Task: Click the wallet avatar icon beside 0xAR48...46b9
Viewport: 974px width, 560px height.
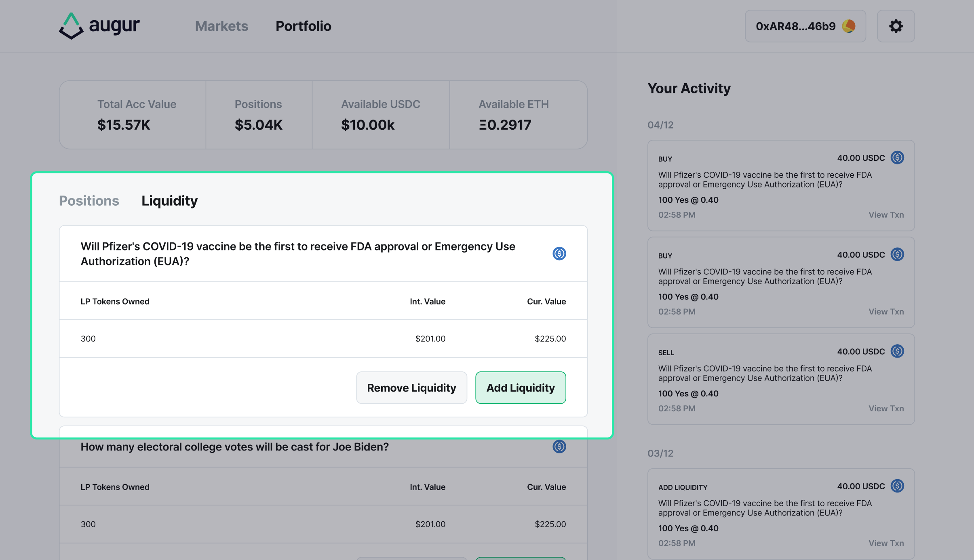Action: [x=848, y=26]
